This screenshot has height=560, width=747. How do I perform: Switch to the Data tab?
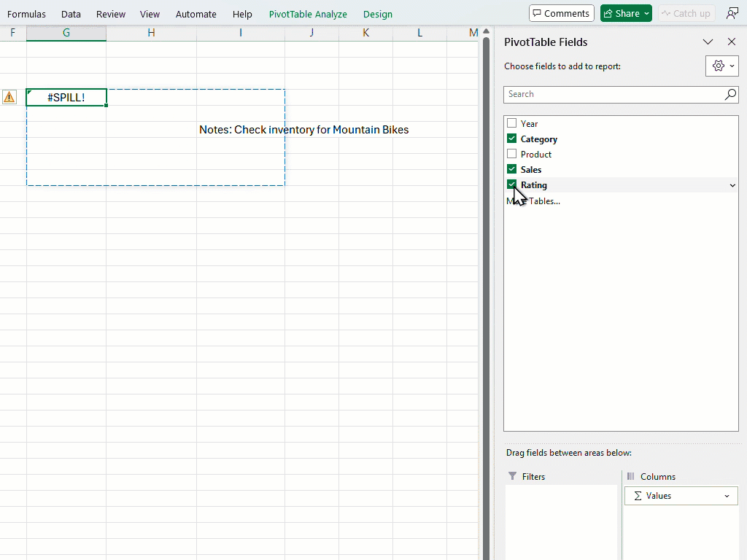[71, 15]
